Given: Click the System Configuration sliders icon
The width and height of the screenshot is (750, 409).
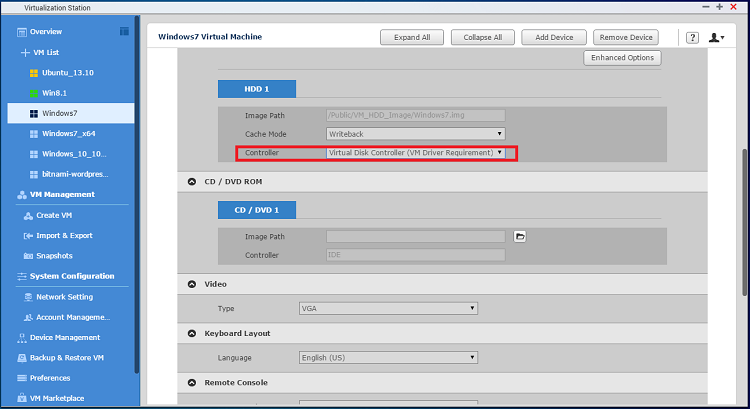Looking at the screenshot, I should click(22, 276).
